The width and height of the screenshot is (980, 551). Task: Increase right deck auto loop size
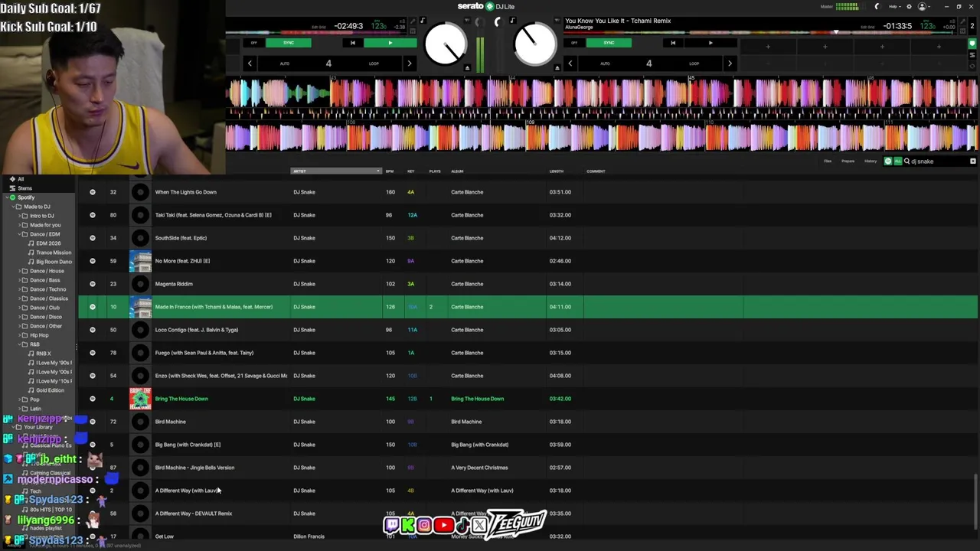[x=730, y=64]
